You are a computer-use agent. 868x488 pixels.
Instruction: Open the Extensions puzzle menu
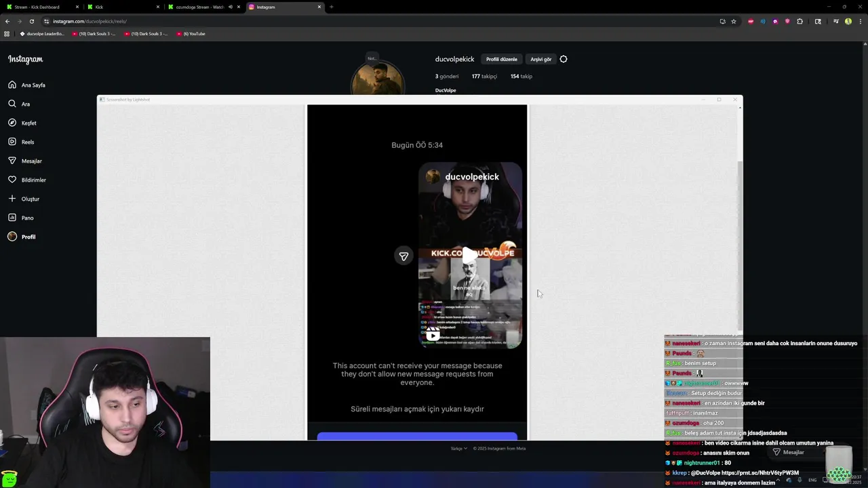click(800, 21)
